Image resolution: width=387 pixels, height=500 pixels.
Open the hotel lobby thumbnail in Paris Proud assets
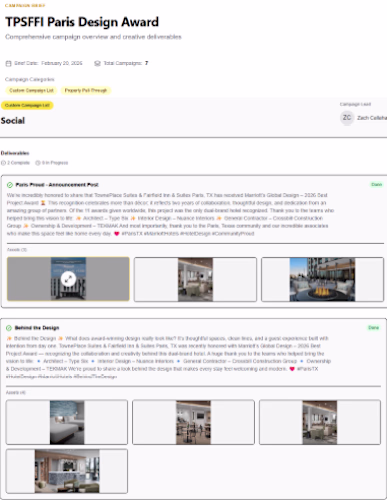pos(195,279)
